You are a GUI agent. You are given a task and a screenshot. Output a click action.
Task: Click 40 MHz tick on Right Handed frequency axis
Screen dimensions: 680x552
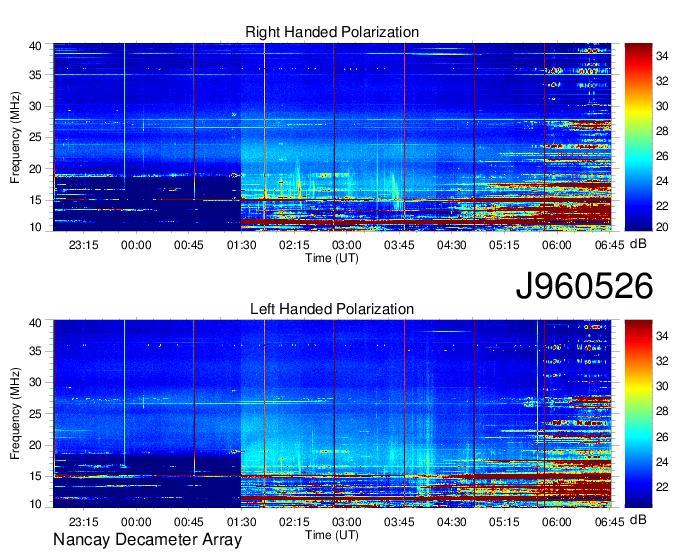point(36,46)
